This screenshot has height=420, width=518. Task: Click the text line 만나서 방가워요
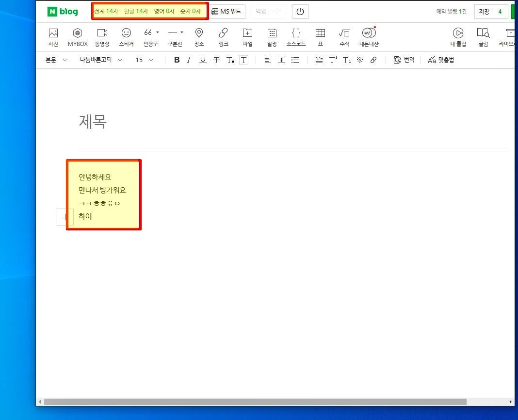click(x=102, y=190)
